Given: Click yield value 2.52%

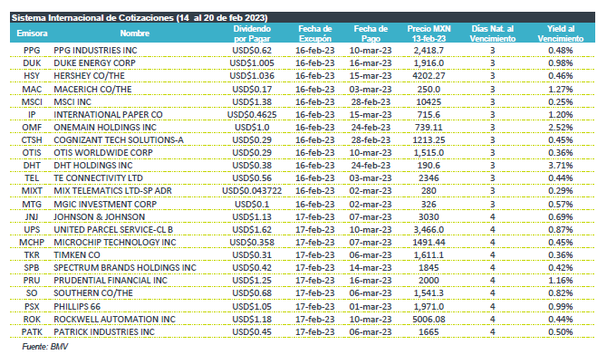Looking at the screenshot, I should pos(560,128).
